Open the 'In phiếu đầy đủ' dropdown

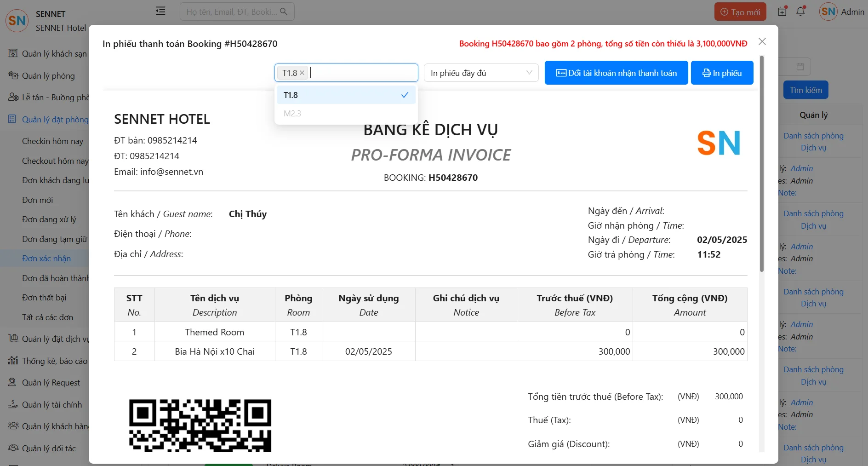(x=481, y=73)
